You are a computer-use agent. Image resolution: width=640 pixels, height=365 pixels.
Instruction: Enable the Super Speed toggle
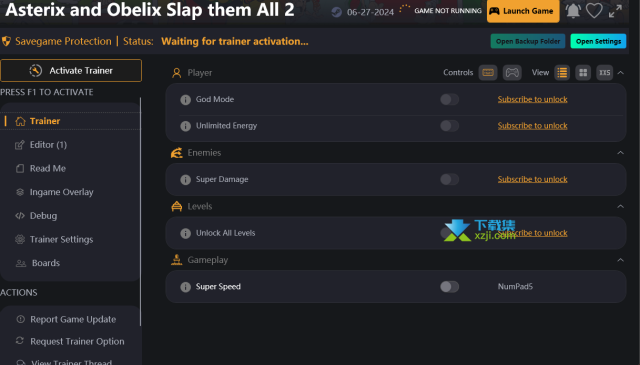tap(449, 287)
